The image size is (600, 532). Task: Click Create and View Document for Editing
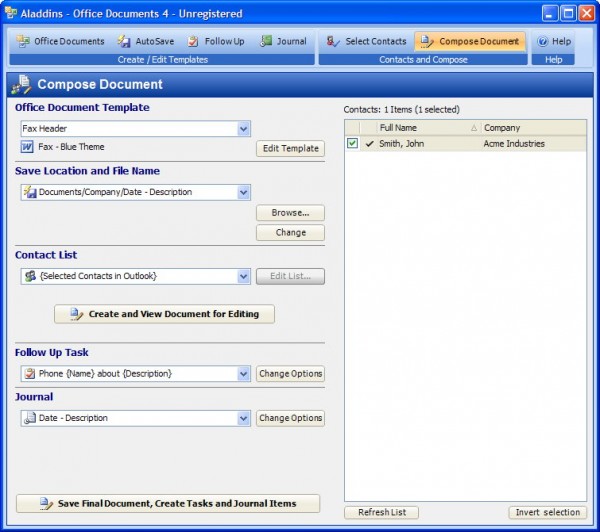coord(164,314)
